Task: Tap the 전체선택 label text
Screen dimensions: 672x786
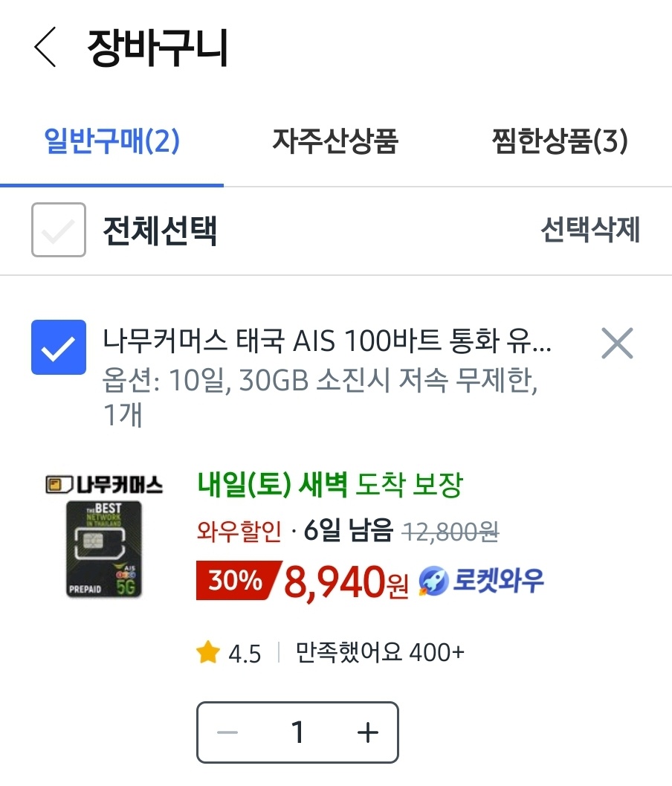Action: coord(160,231)
